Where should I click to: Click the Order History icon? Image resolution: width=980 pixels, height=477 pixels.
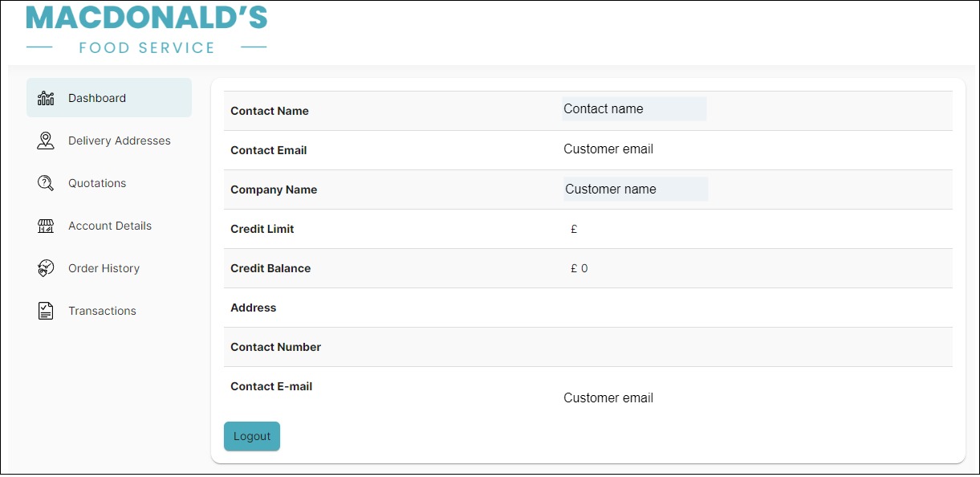point(46,268)
